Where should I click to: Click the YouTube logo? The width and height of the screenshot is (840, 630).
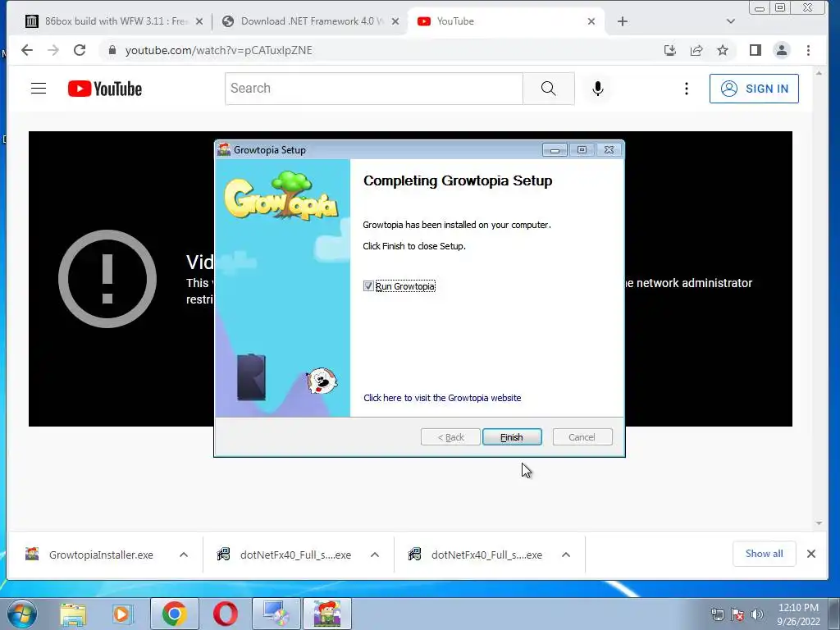pos(105,89)
